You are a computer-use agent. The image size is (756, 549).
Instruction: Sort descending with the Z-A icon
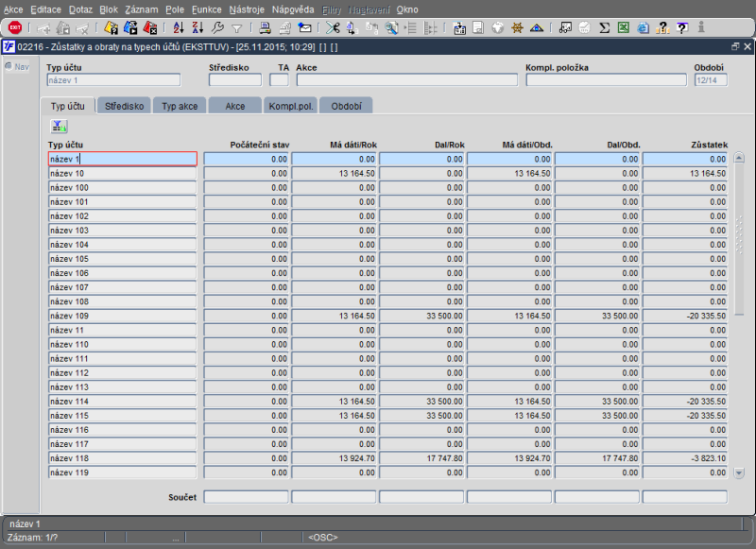tap(198, 28)
